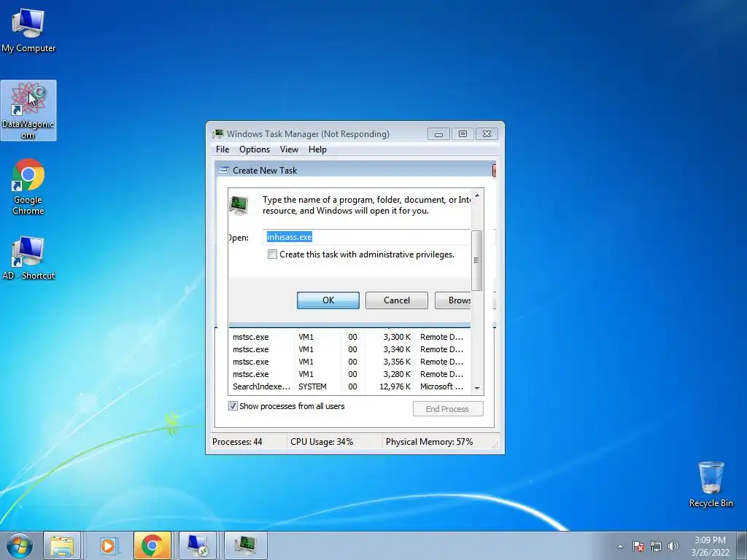Uncheck Show processes from all users
This screenshot has width=747, height=560.
pos(233,406)
